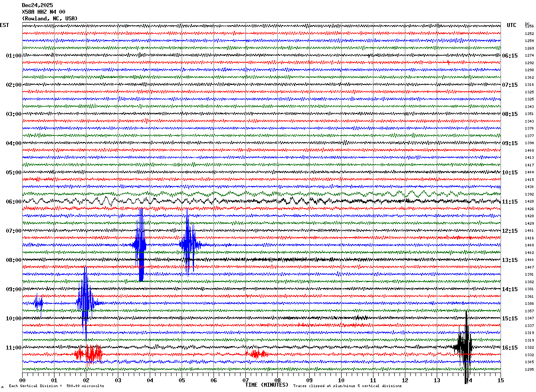Click minute tick '00' on the time axis

click(x=22, y=380)
